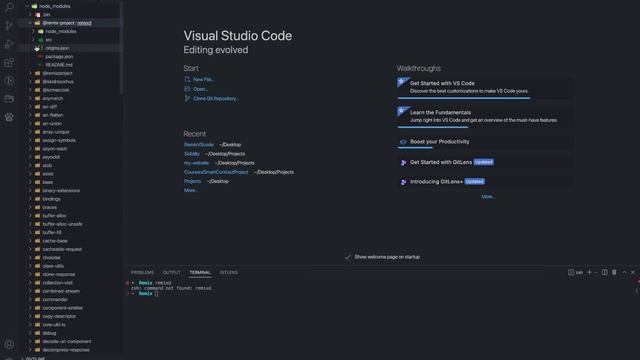Click the Clone Git Repository... link

[x=216, y=98]
